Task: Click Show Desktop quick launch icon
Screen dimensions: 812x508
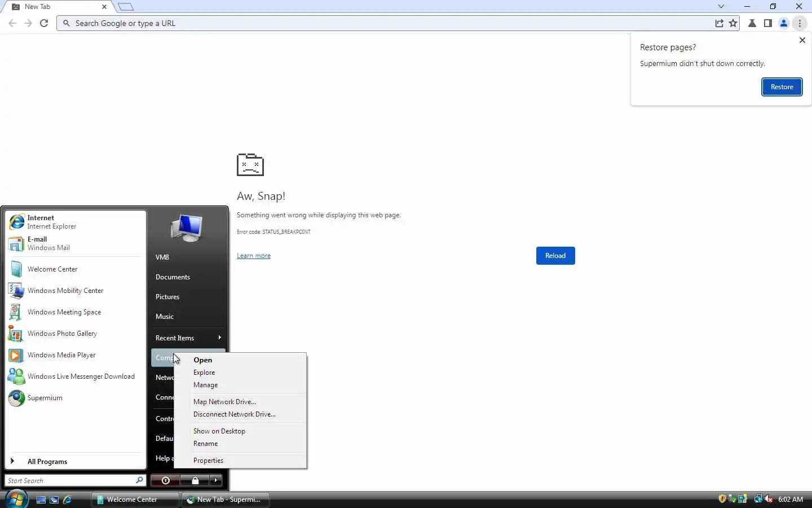Action: click(41, 500)
